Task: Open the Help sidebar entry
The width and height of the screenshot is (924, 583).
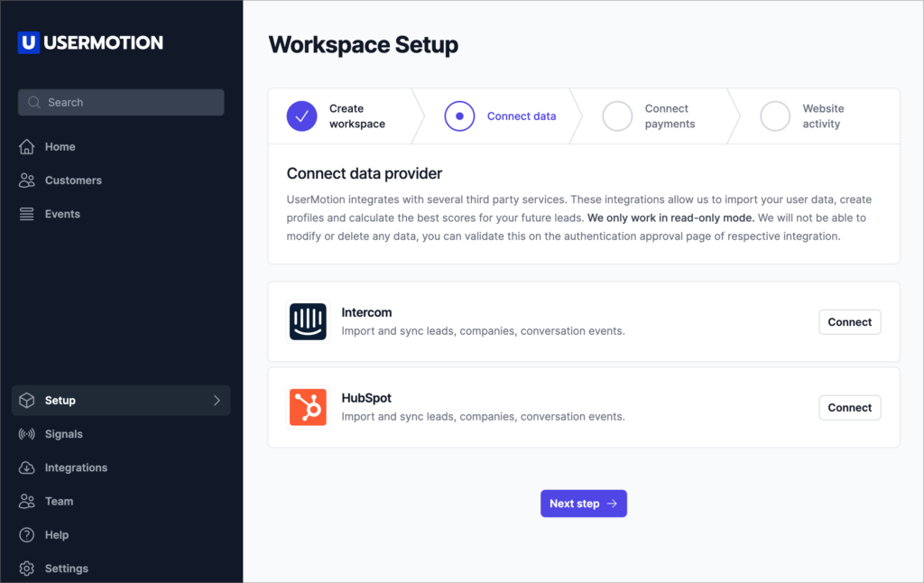Action: click(58, 534)
